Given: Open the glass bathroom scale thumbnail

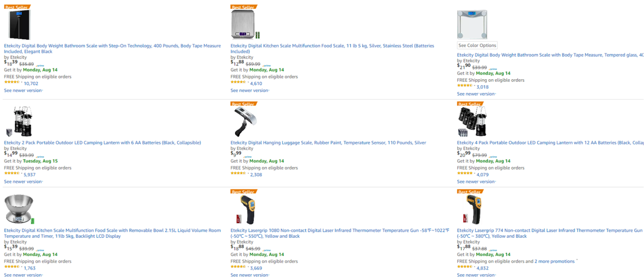Looking at the screenshot, I should click(472, 25).
